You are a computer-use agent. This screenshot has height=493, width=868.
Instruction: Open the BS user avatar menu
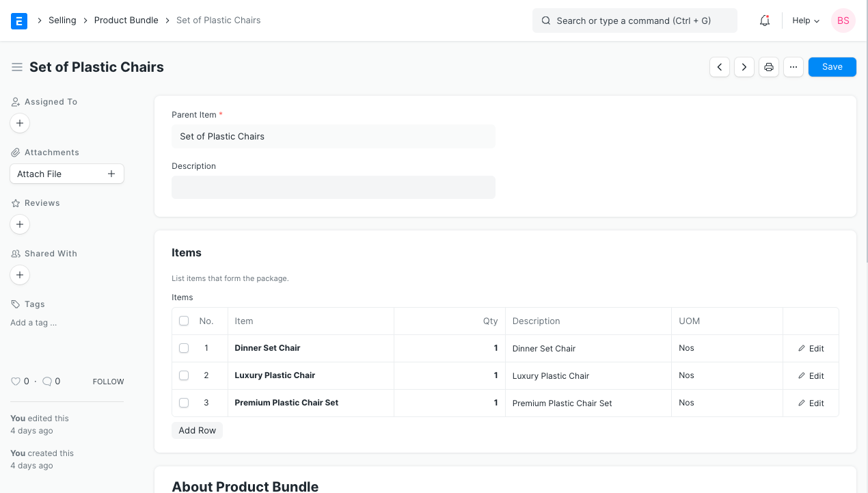point(843,21)
